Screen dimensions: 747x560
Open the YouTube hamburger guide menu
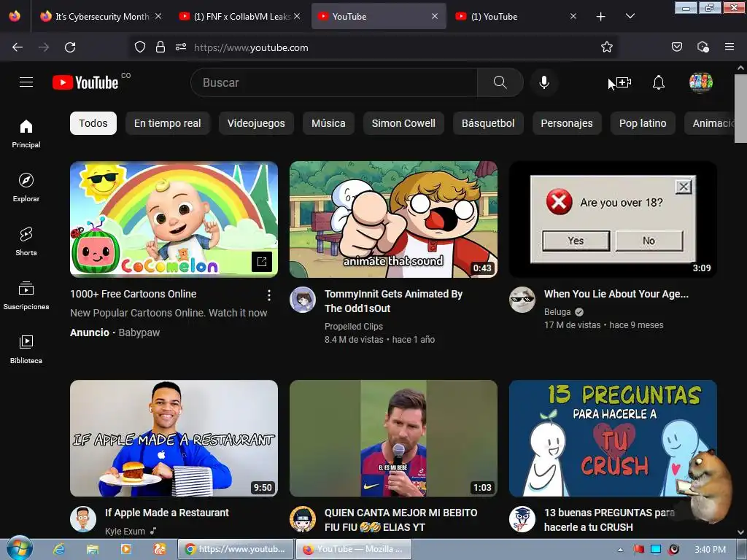click(26, 82)
